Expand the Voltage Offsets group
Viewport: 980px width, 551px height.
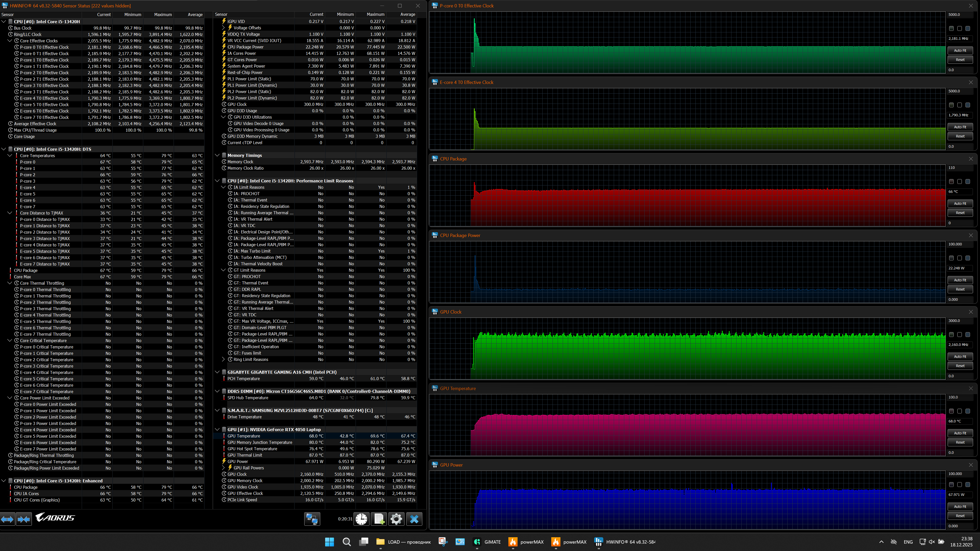[x=224, y=28]
